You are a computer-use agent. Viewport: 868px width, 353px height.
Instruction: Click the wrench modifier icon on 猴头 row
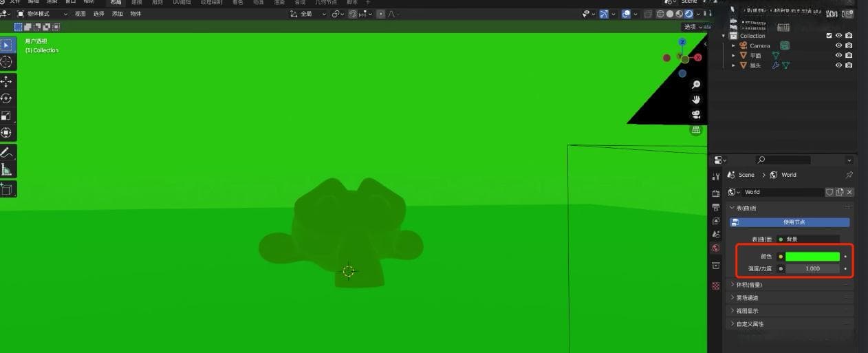(776, 65)
